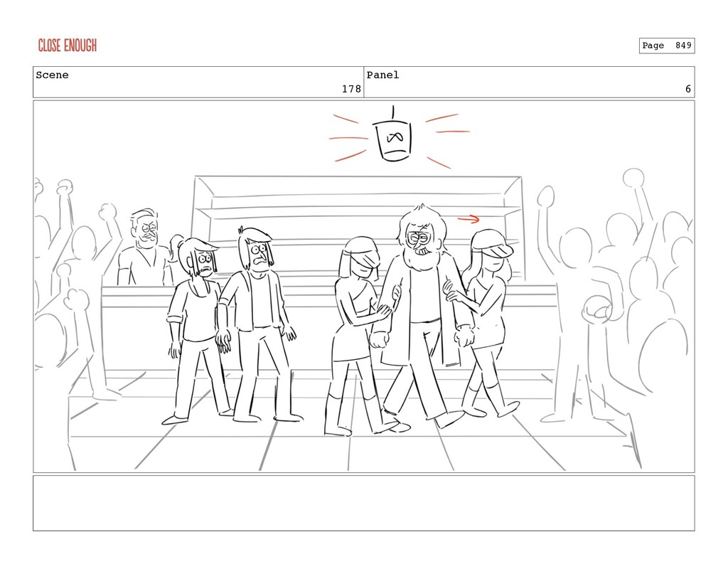Click the Scene header label
The width and height of the screenshot is (728, 564).
pos(52,75)
